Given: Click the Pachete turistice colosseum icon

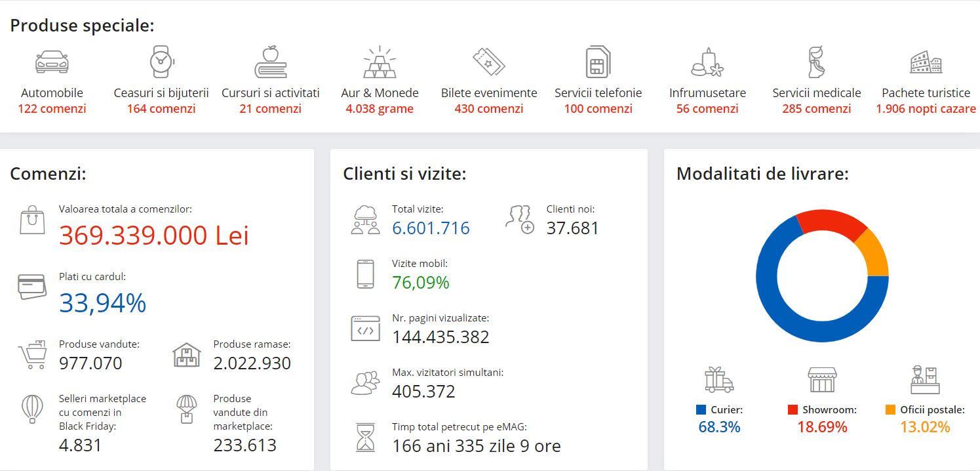Looking at the screenshot, I should point(926,63).
